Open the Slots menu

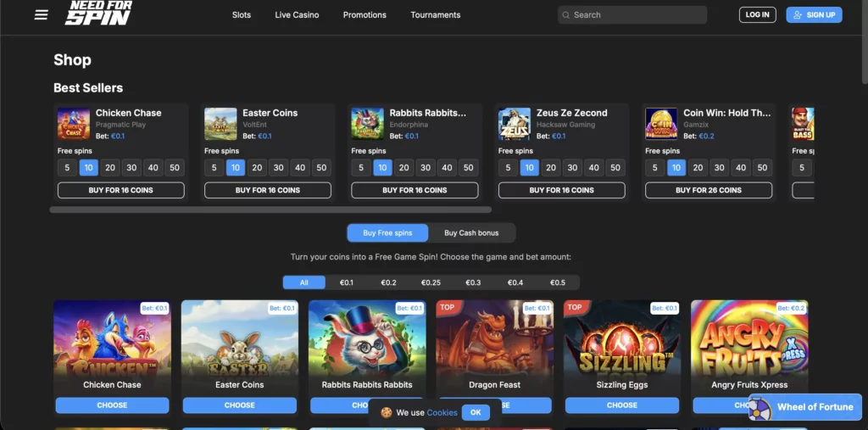point(242,15)
